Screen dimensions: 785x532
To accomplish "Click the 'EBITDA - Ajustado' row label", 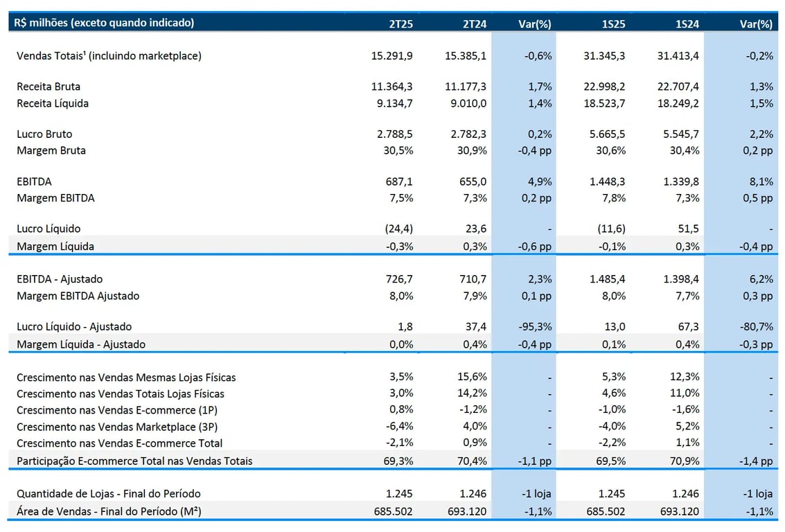I will (60, 279).
